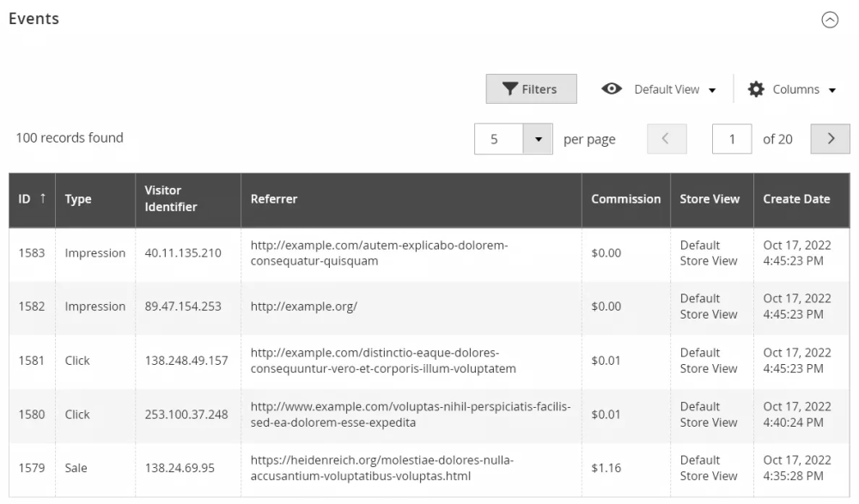Image resolution: width=859 pixels, height=504 pixels.
Task: Click the Store View column header
Action: click(x=710, y=199)
